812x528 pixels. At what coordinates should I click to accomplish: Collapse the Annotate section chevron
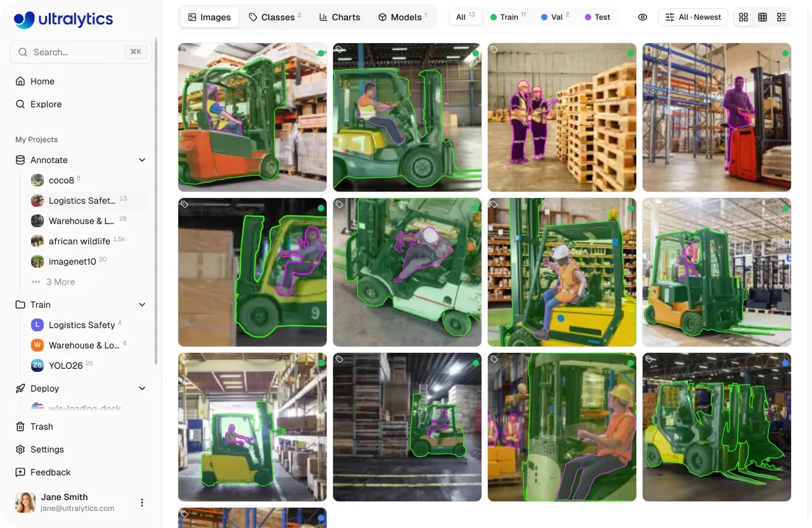142,160
